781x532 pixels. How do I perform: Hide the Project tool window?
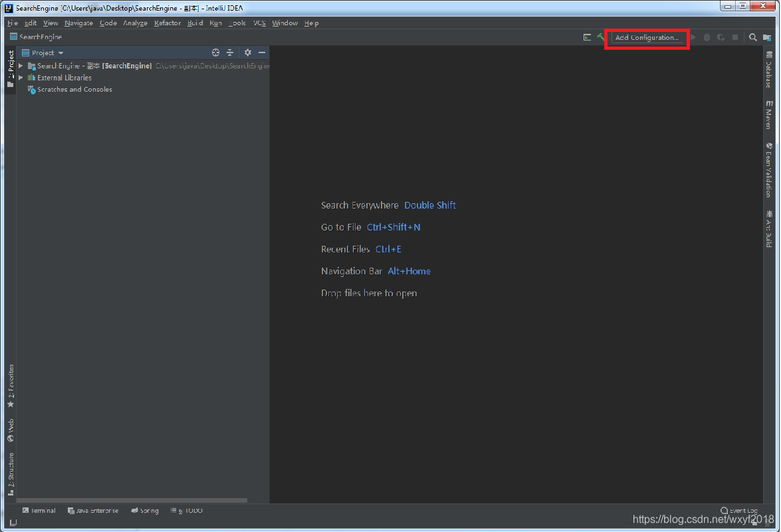[x=261, y=52]
